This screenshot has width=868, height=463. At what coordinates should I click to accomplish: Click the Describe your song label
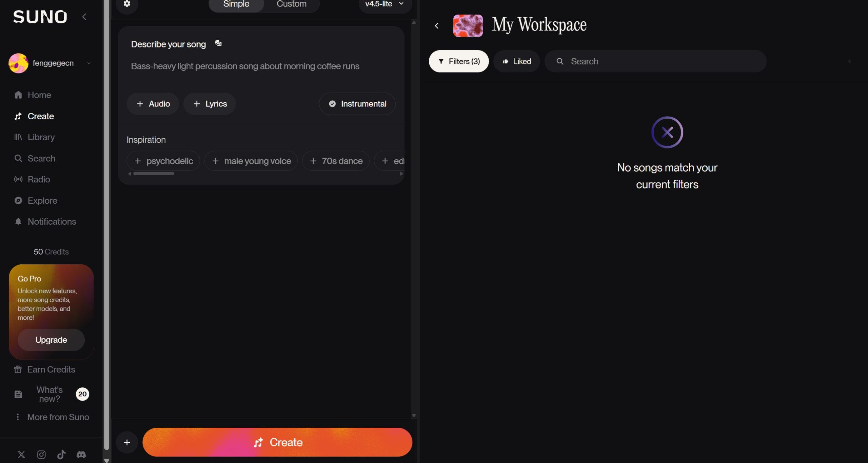pyautogui.click(x=169, y=44)
